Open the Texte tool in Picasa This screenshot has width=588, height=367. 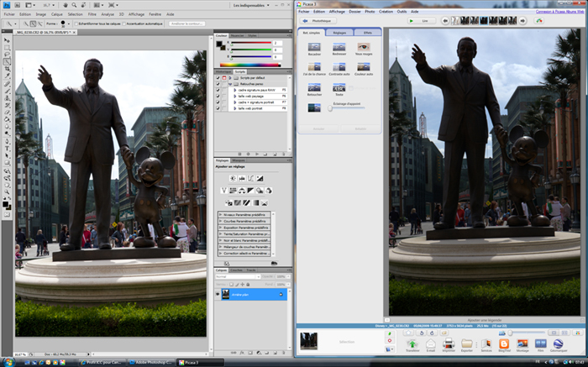[x=339, y=87]
